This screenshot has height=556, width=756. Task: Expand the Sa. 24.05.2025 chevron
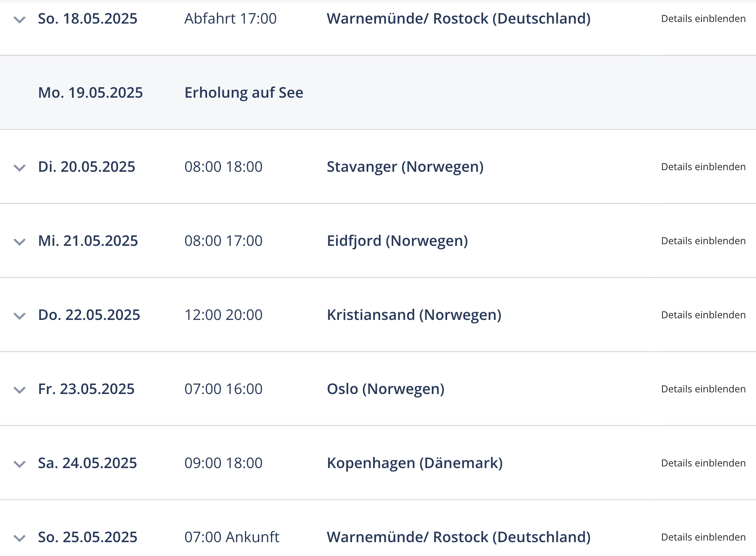20,464
